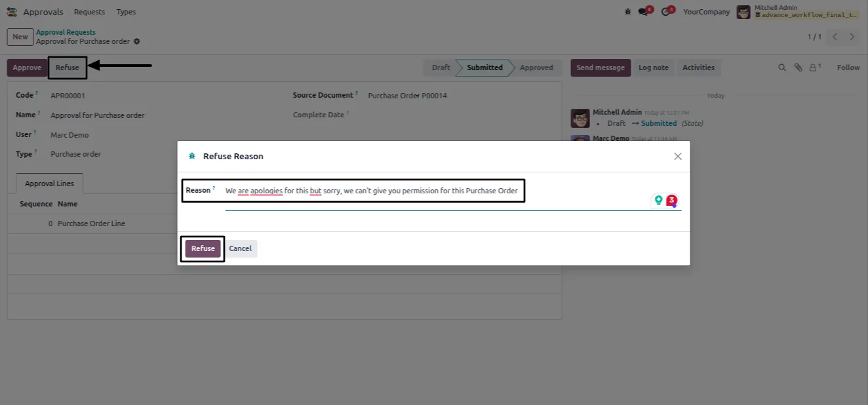Image resolution: width=868 pixels, height=405 pixels.
Task: Open Mitchell Admin user avatar
Action: [743, 12]
